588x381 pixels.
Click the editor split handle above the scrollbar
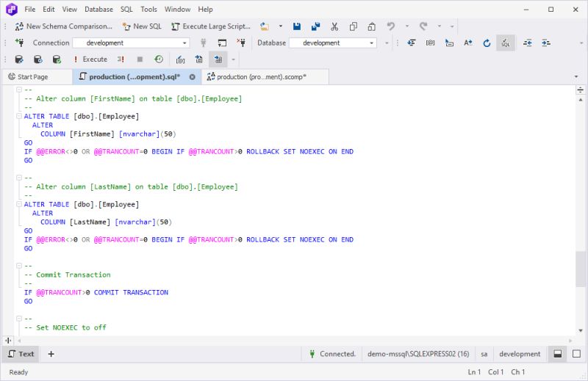[580, 90]
